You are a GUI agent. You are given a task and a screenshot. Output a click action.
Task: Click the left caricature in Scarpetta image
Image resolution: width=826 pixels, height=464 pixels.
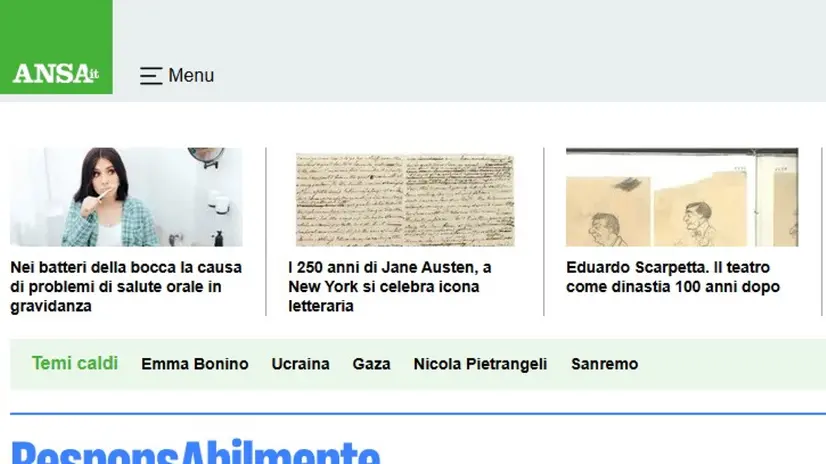click(608, 229)
